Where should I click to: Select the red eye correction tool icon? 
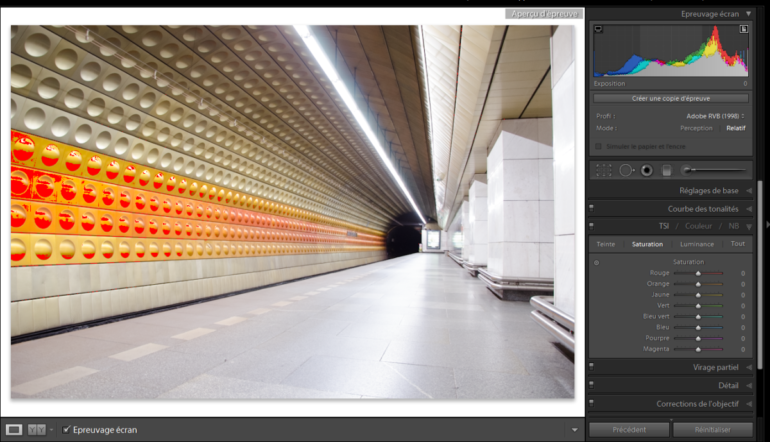[646, 170]
